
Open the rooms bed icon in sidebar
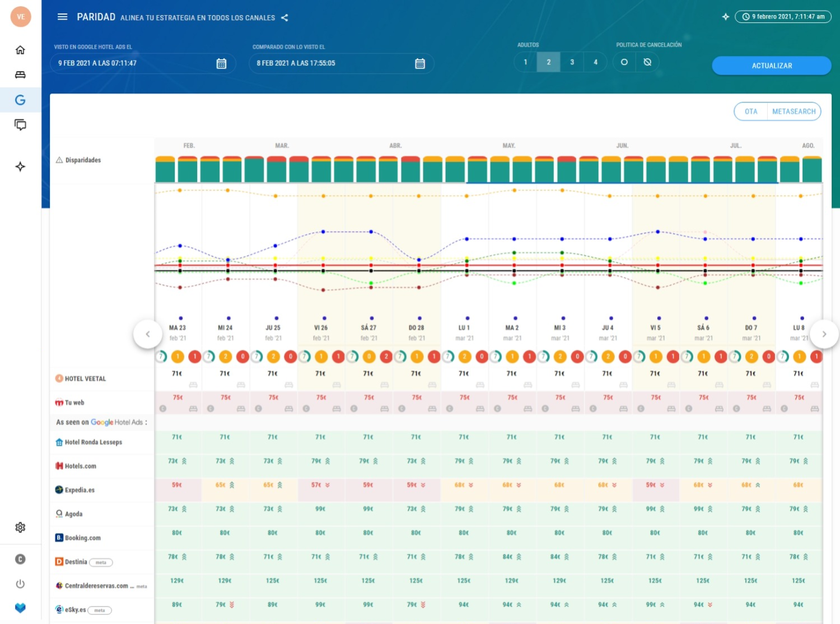20,75
